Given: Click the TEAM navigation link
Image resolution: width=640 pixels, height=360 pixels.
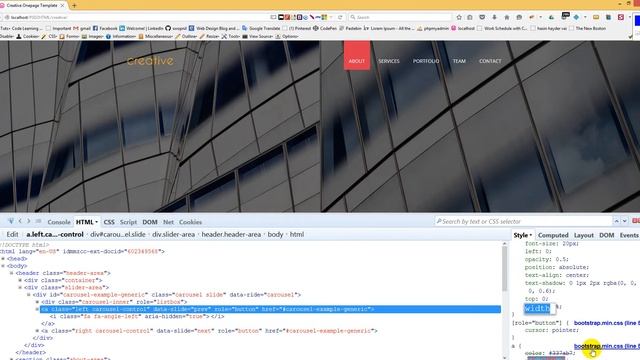Looking at the screenshot, I should 459,61.
